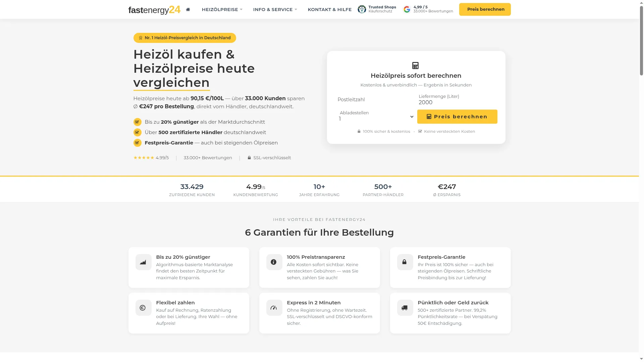Open KONTAKT & HILFE page
The height and width of the screenshot is (362, 644).
(329, 9)
